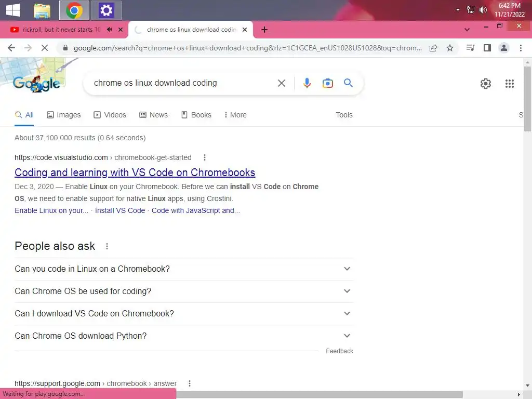Viewport: 532px width, 399px height.
Task: Open the taskbar clock and date
Action: point(509,10)
